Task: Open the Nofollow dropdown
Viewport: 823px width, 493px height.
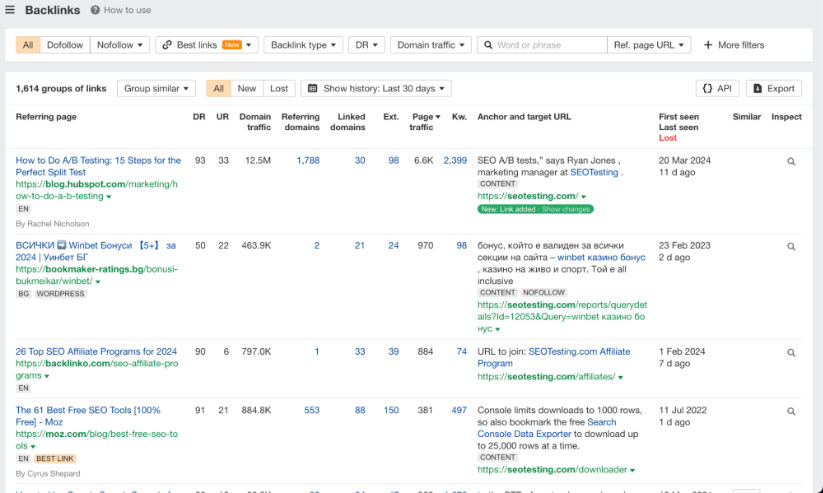Action: pos(120,45)
